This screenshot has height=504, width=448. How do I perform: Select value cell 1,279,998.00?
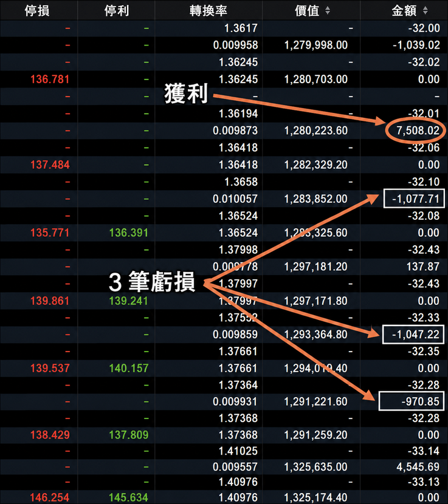[316, 45]
